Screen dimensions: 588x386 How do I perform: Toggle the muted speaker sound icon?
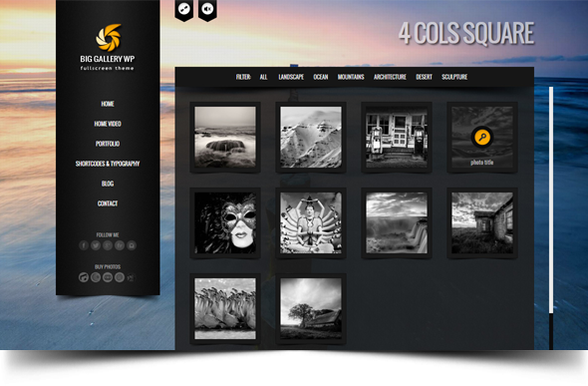(207, 9)
